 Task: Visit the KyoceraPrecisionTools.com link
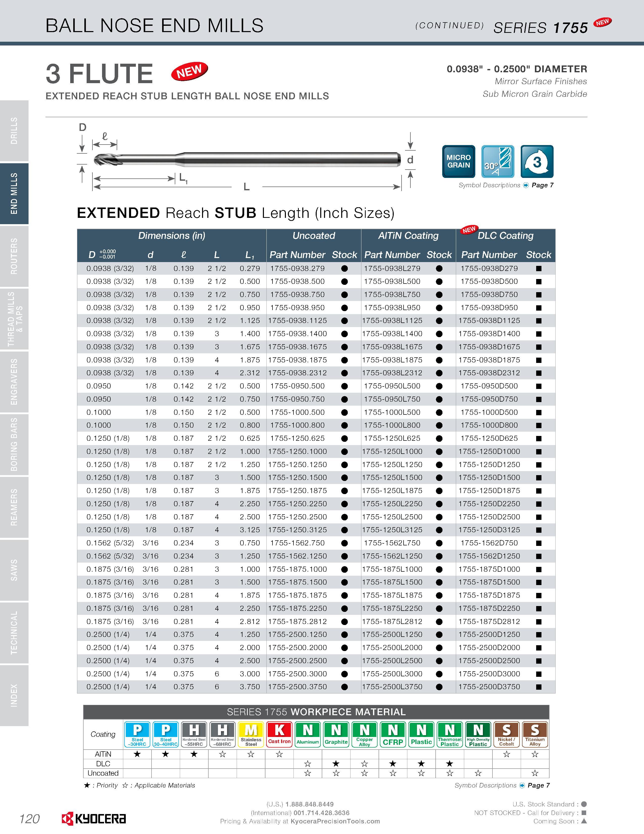tap(335, 821)
